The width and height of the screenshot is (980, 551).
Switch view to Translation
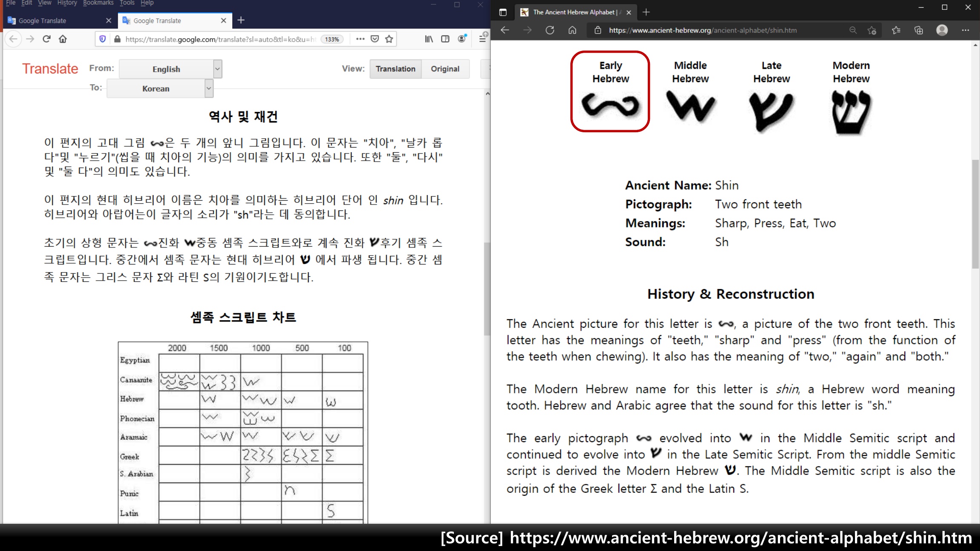pyautogui.click(x=396, y=69)
